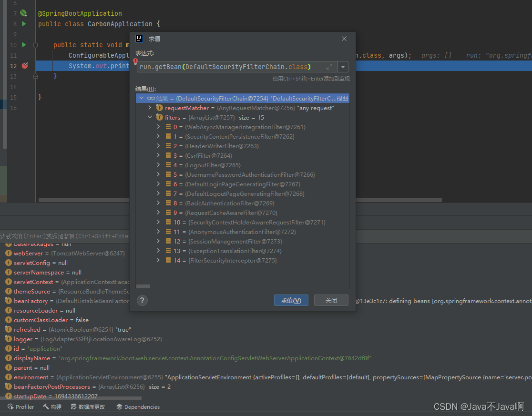Expand the requestMatcher node
This screenshot has height=416, width=532.
150,108
